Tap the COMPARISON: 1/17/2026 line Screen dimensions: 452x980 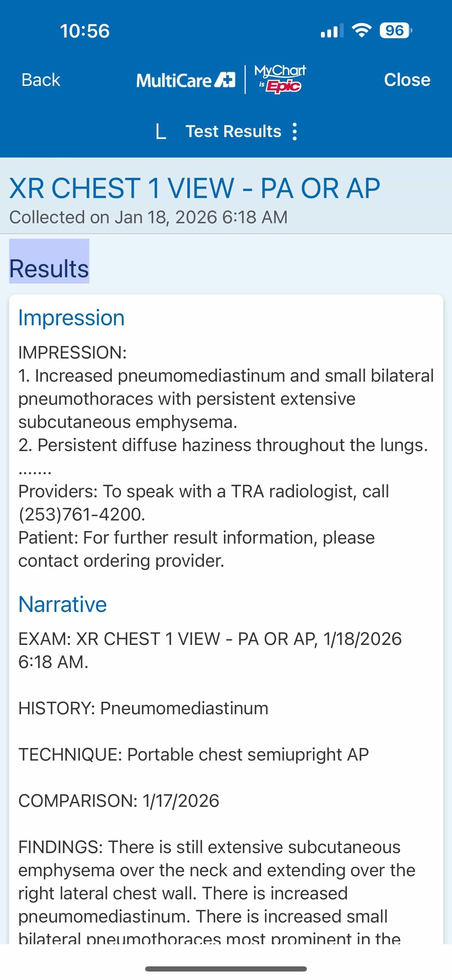tap(119, 801)
